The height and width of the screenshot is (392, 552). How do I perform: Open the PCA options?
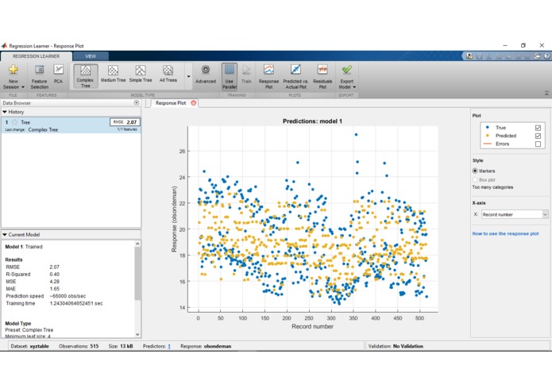tap(58, 74)
